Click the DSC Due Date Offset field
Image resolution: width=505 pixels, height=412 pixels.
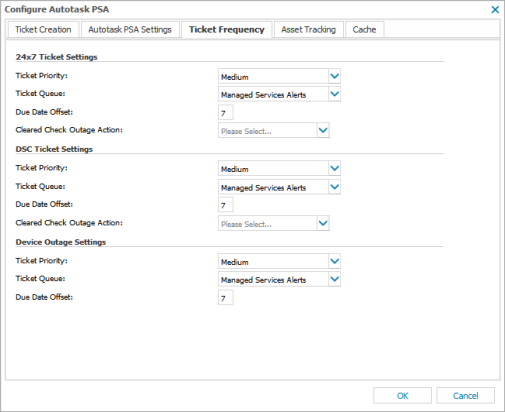pyautogui.click(x=226, y=205)
